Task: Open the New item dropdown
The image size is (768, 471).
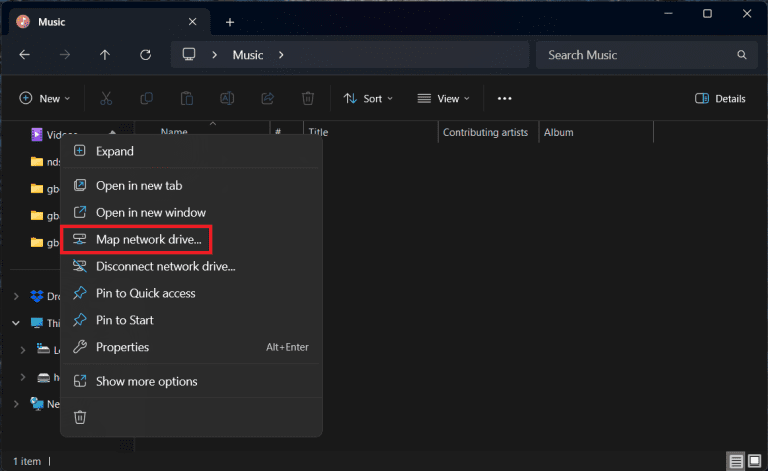Action: pos(45,98)
